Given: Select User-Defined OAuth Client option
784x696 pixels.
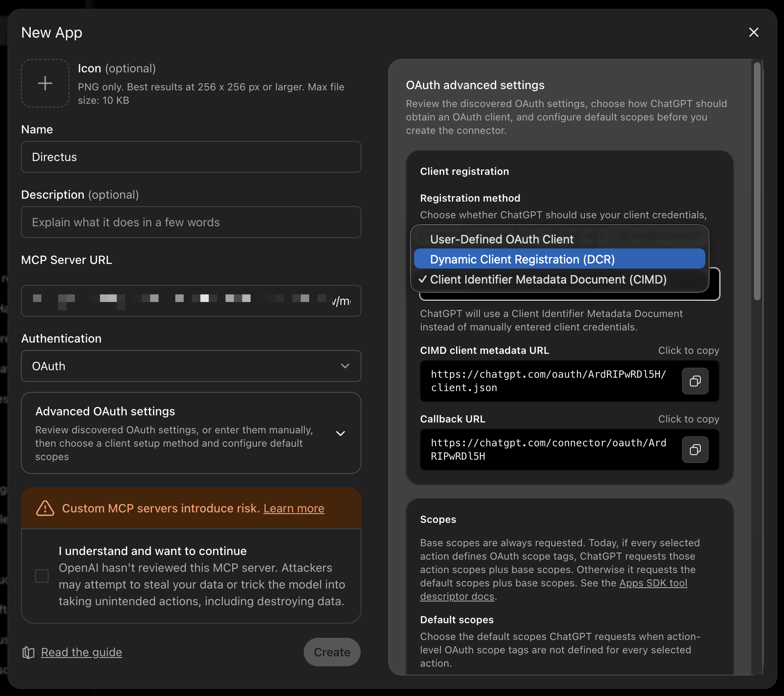Looking at the screenshot, I should click(x=560, y=239).
